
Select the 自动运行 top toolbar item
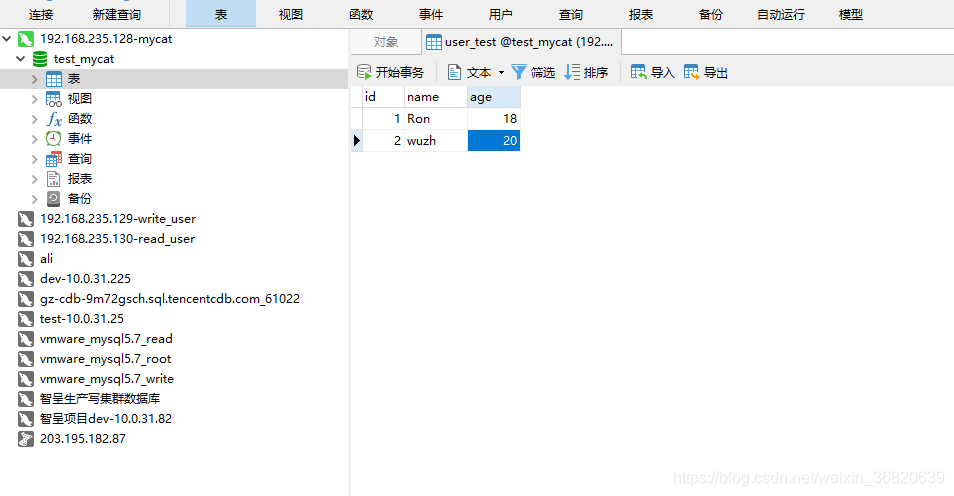pos(781,15)
